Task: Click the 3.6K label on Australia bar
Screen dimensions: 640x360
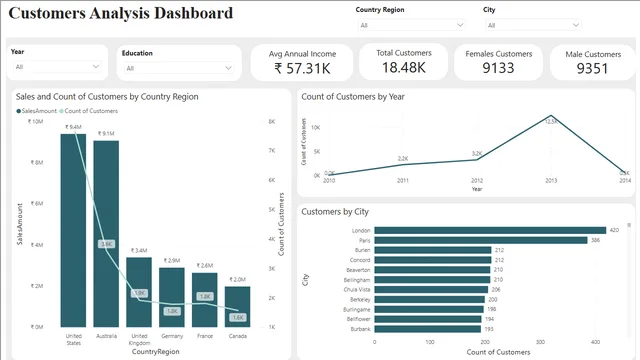Action: coord(107,244)
